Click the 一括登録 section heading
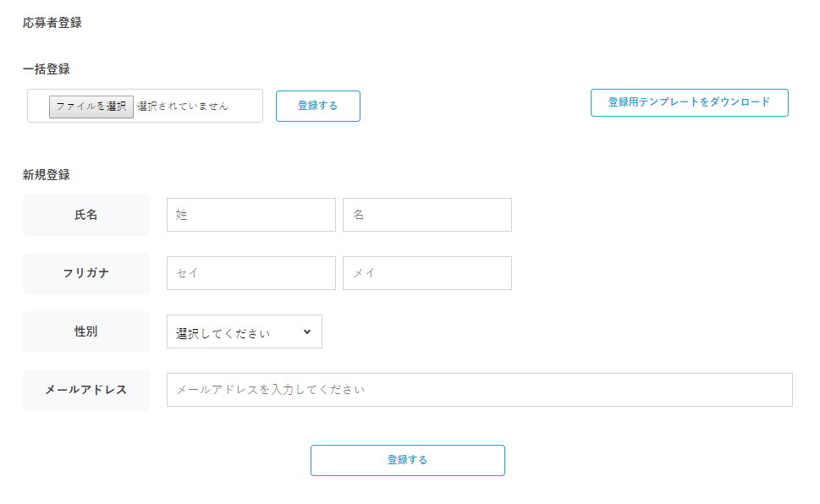Viewport: 820px width, 504px height. pos(47,68)
